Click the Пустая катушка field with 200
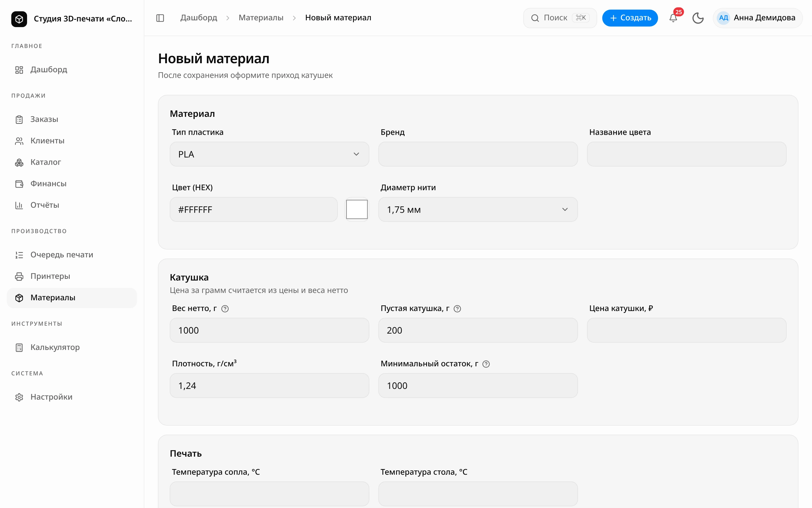 point(478,330)
